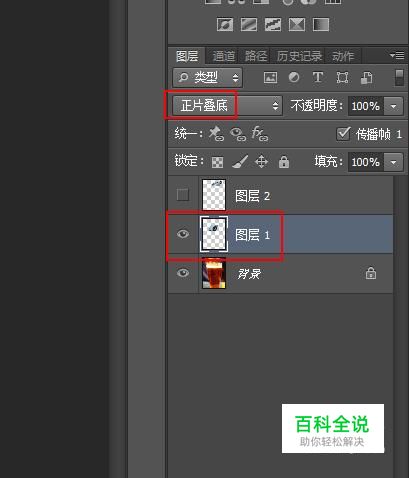Open the 类型 filter type dropdown
The height and width of the screenshot is (478, 409).
coord(208,77)
